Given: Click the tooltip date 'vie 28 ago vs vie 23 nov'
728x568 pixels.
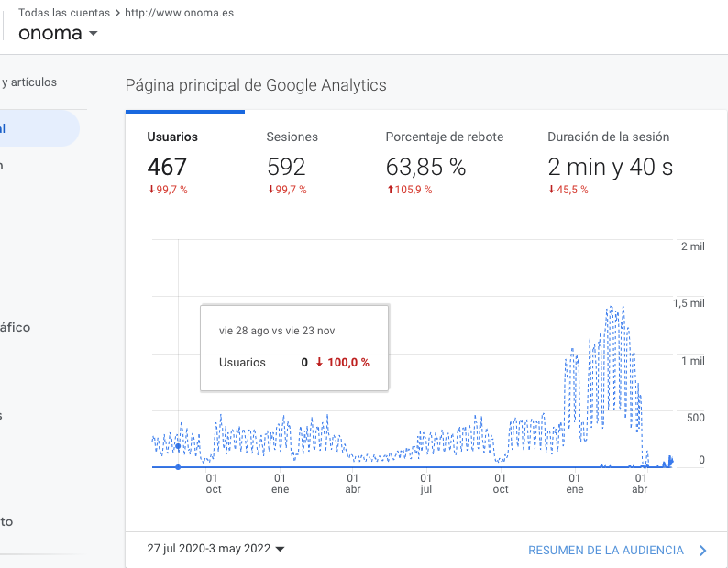Looking at the screenshot, I should click(x=277, y=331).
